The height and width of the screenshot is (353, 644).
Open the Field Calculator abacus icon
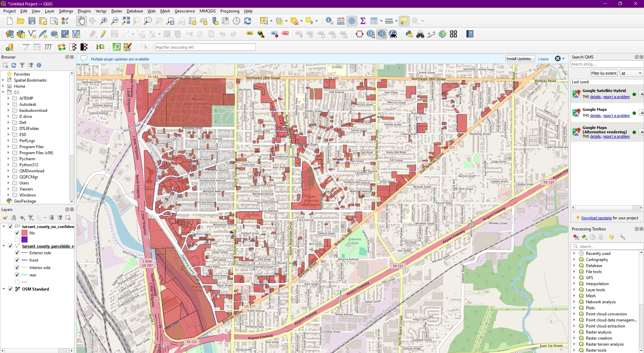tap(341, 21)
